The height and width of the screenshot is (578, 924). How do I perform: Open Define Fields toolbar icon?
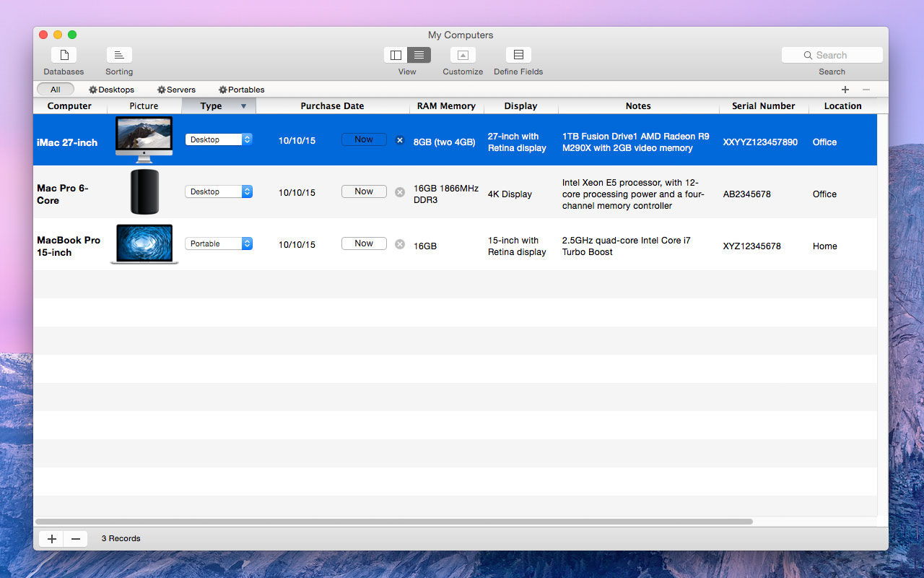[518, 55]
